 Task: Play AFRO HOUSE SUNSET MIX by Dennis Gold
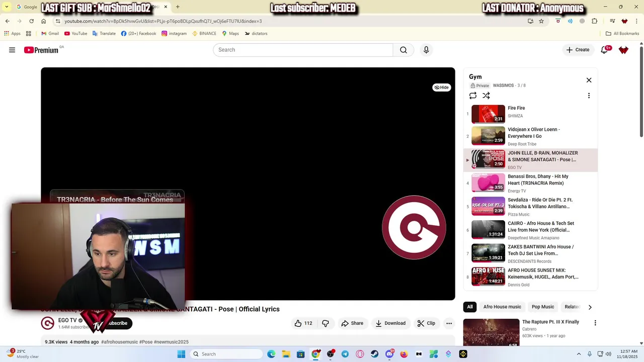530,277
